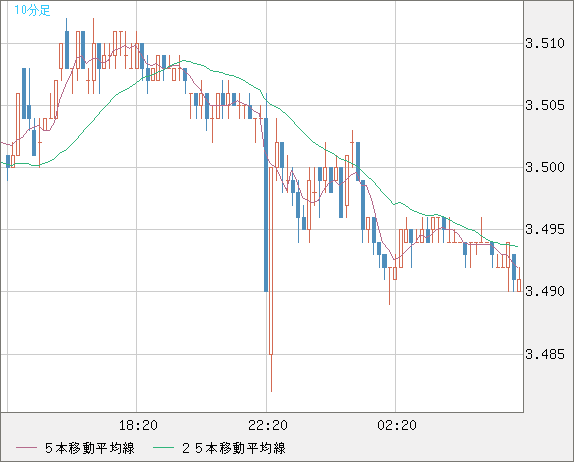Viewport: 574px width, 462px height.
Task: Click the purple 5-period moving average legend line
Action: 26,448
